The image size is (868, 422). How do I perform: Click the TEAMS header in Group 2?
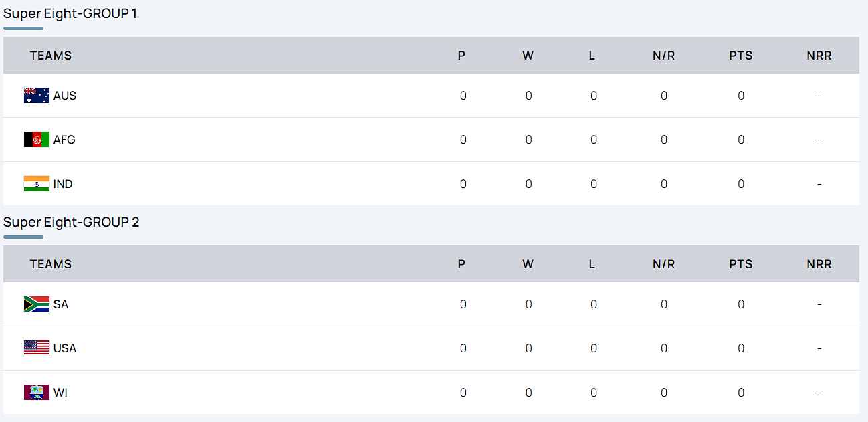pyautogui.click(x=51, y=264)
